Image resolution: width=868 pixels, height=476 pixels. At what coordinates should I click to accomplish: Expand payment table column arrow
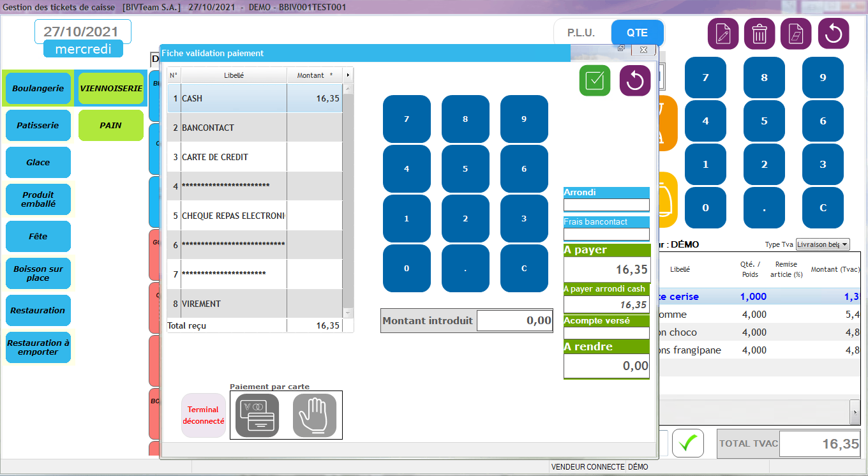pos(348,75)
